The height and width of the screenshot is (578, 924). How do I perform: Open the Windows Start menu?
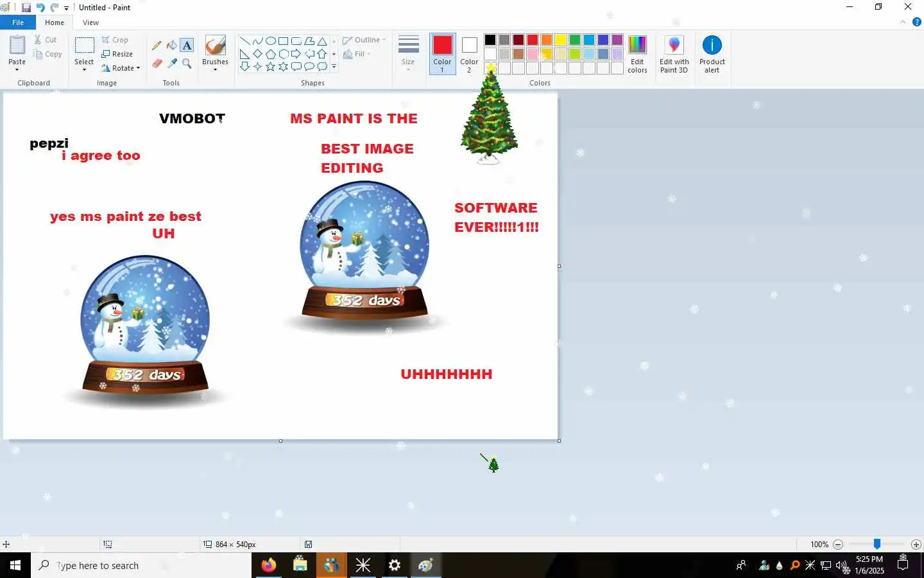15,565
